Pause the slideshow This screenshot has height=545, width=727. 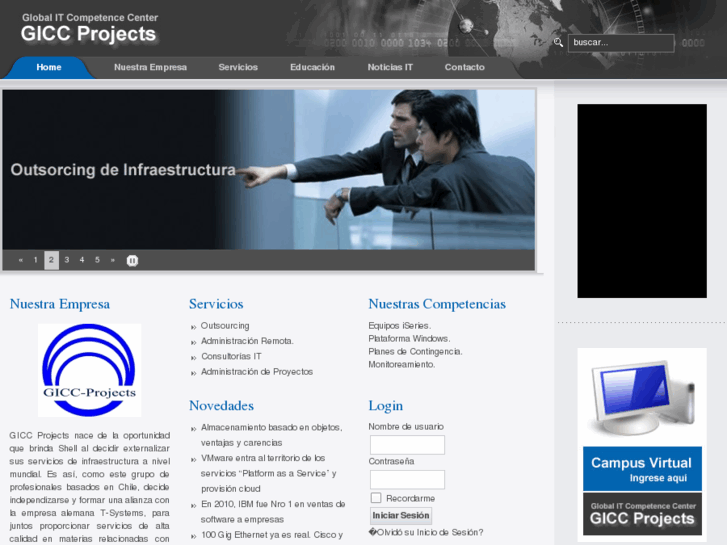132,261
